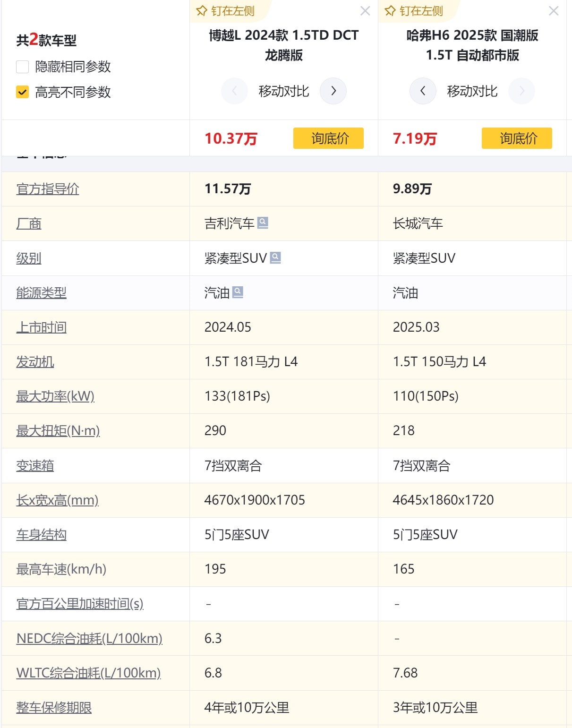The image size is (572, 728).
Task: Click 移动对比 label under 博越L
Action: [x=284, y=91]
